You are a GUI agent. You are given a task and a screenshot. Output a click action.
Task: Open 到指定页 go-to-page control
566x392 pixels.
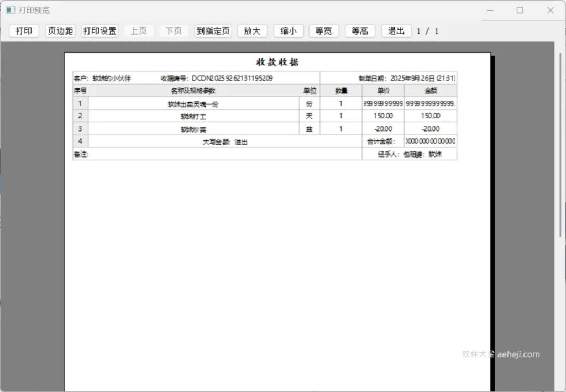(213, 31)
